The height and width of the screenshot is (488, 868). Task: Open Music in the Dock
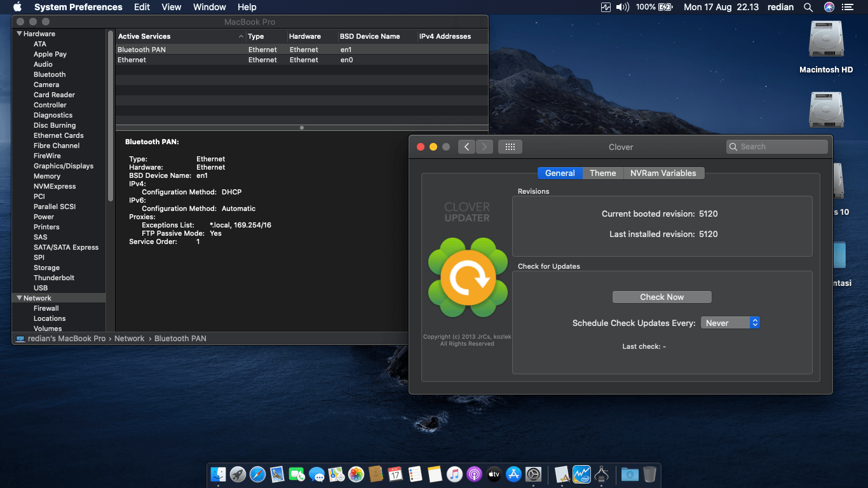click(454, 474)
